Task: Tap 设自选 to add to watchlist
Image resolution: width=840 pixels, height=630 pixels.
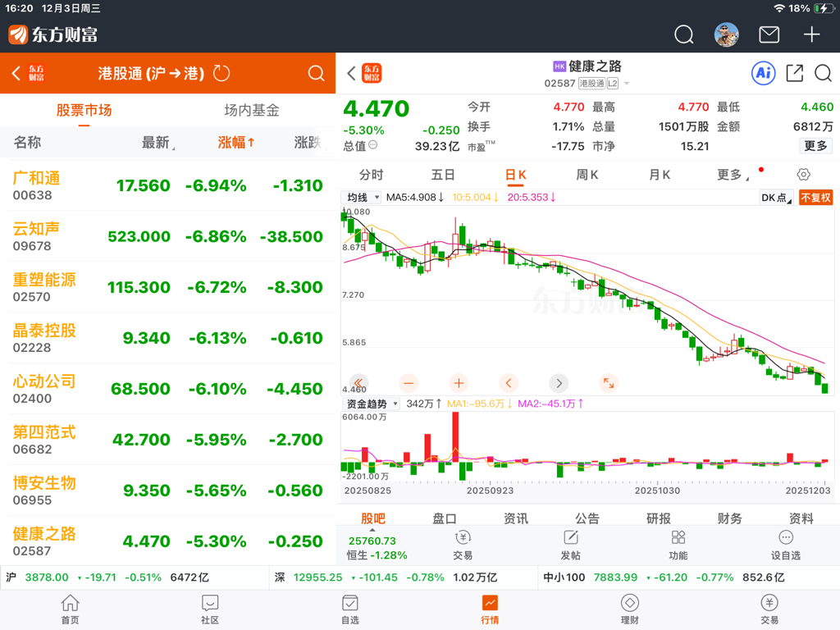Action: 785,545
